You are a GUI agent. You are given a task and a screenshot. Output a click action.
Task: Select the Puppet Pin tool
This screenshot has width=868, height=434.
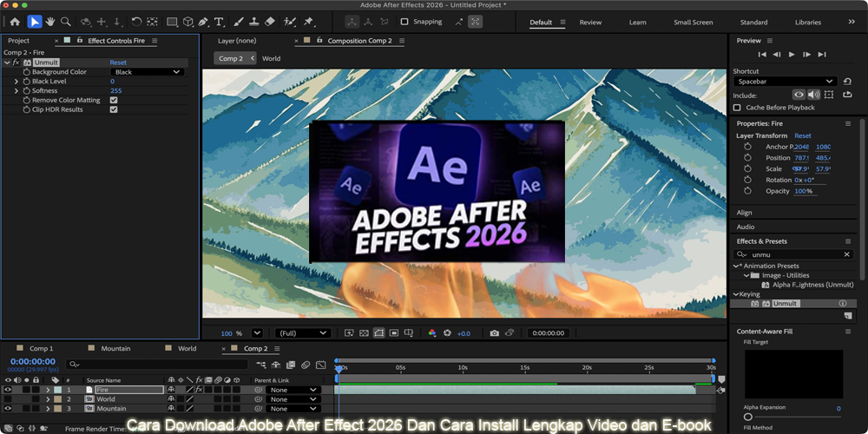(x=309, y=23)
